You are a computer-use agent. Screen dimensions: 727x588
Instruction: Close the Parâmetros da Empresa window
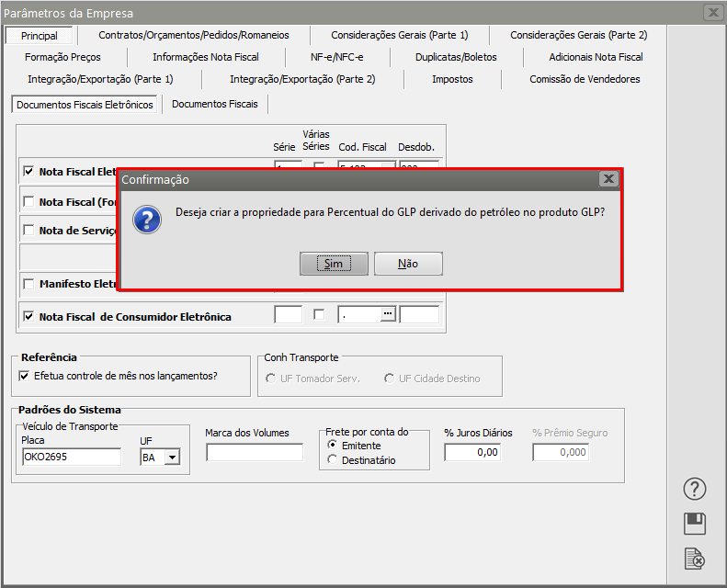[714, 12]
